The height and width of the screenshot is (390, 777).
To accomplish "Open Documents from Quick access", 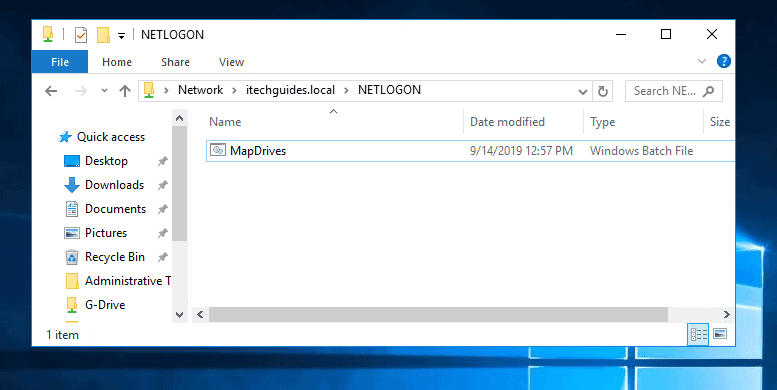I will [115, 209].
